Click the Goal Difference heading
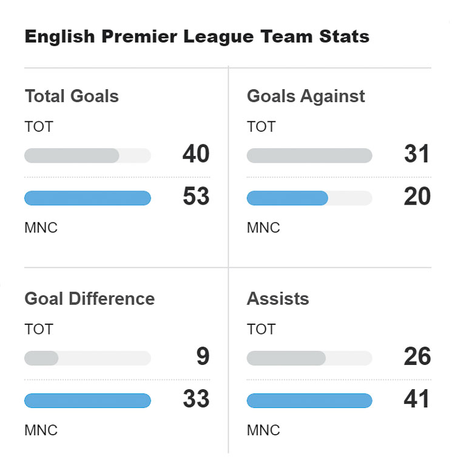 (x=89, y=299)
